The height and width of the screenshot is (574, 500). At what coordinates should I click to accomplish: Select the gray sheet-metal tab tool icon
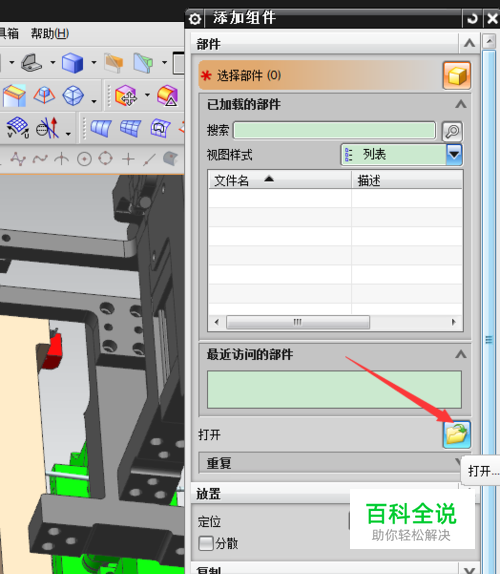pos(31,63)
